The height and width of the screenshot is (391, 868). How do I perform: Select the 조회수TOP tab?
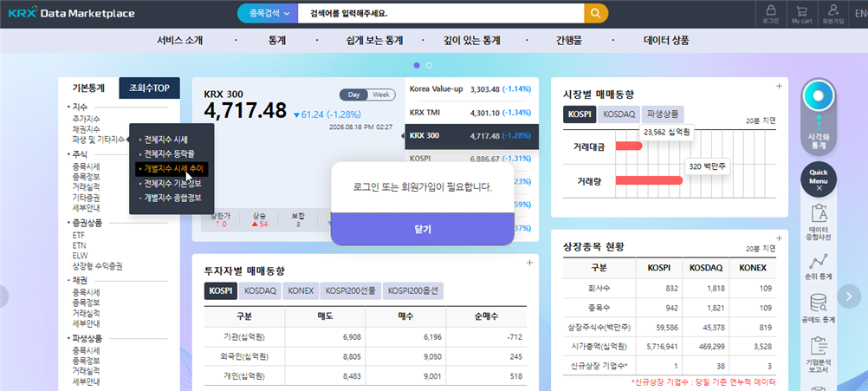(150, 88)
